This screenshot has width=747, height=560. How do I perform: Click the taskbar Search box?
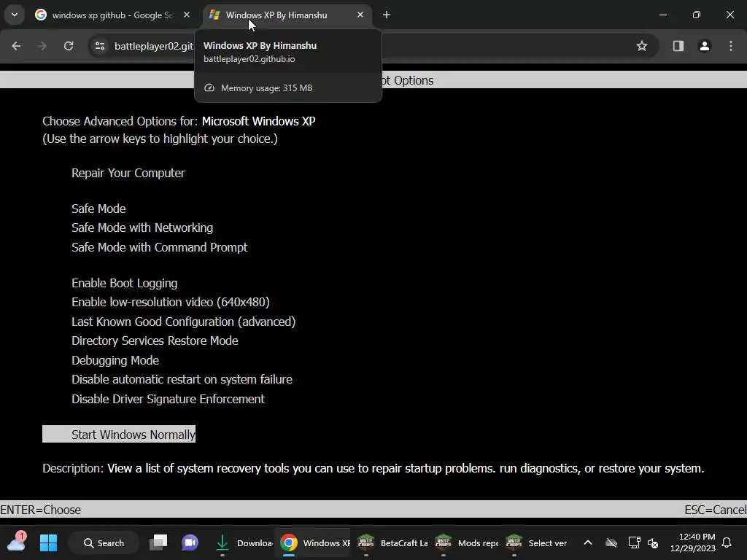click(x=104, y=542)
